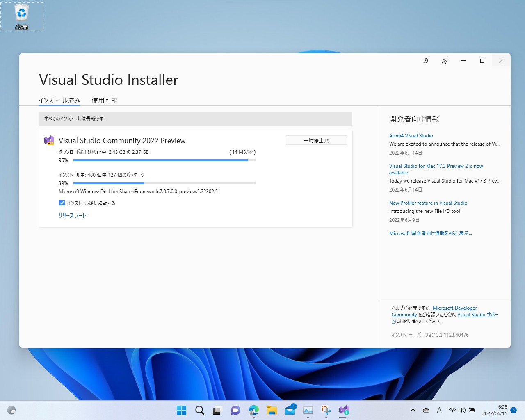Screen dimensions: 525x420
Task: Select the インストール済み tab
Action: tap(59, 100)
